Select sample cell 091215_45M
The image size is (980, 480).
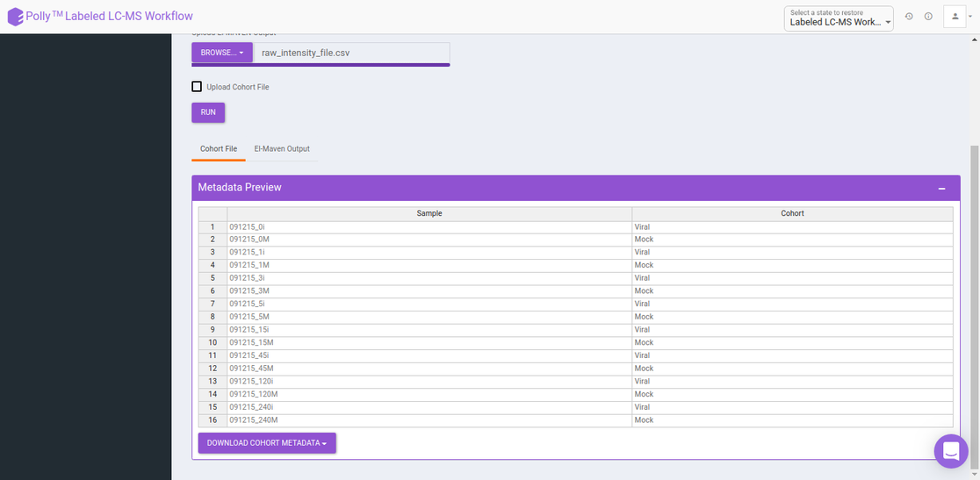pyautogui.click(x=429, y=369)
